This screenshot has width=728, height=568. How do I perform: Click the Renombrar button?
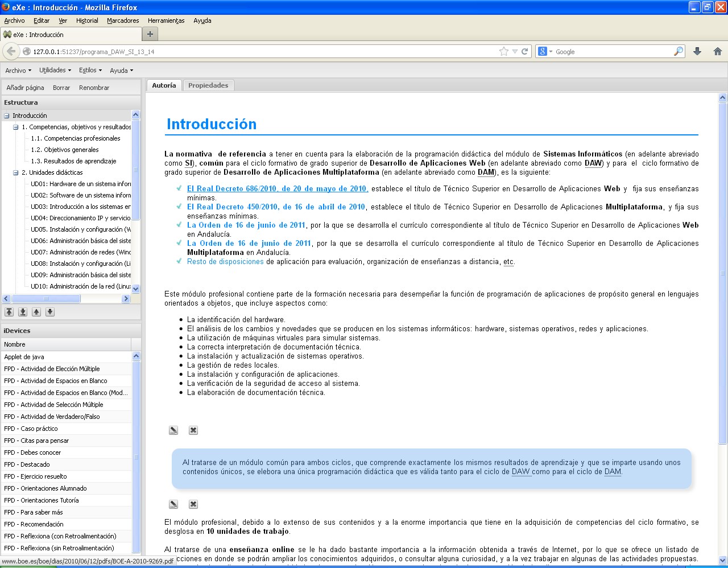click(94, 88)
